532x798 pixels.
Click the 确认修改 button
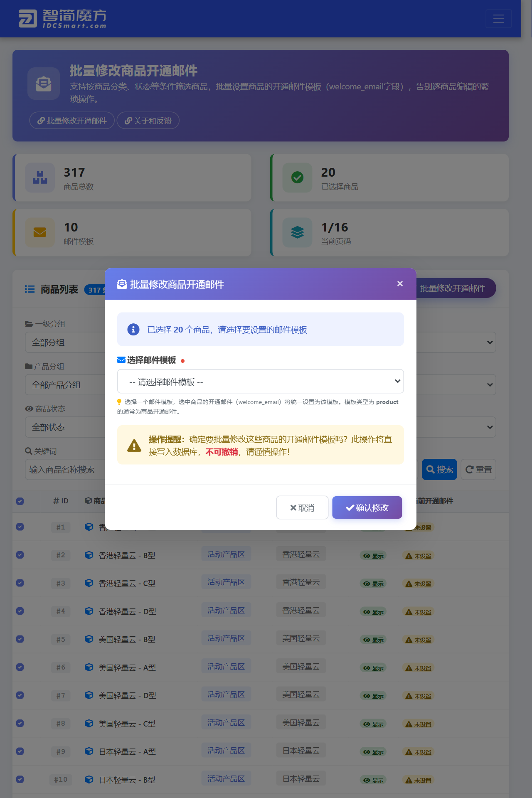pos(367,507)
